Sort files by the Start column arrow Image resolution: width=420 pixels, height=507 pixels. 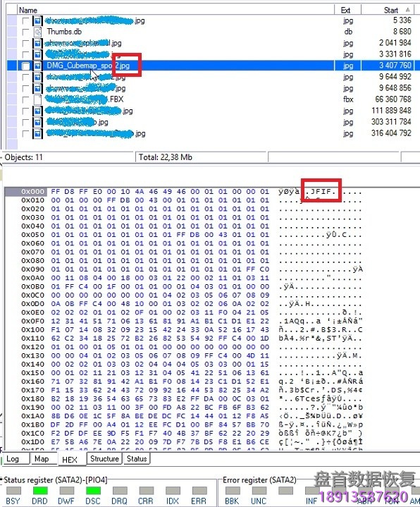[408, 10]
